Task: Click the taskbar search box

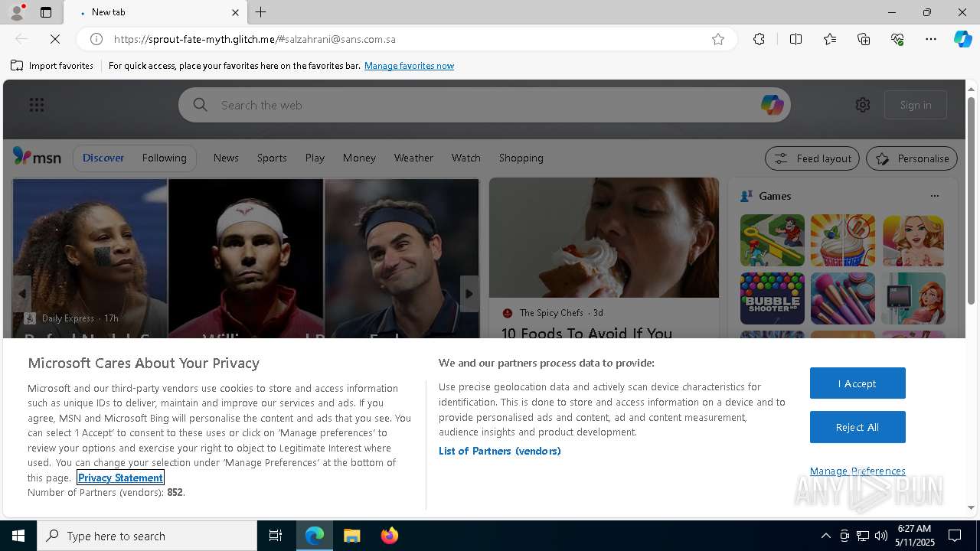Action: click(x=147, y=536)
